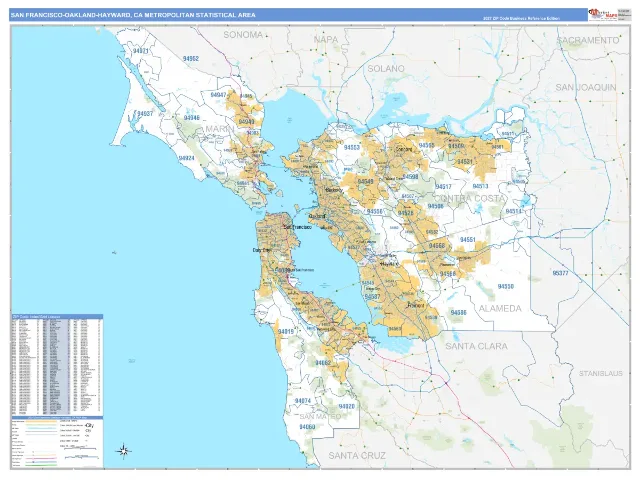
Task: Click the Berkeley city label
Action: 334,190
